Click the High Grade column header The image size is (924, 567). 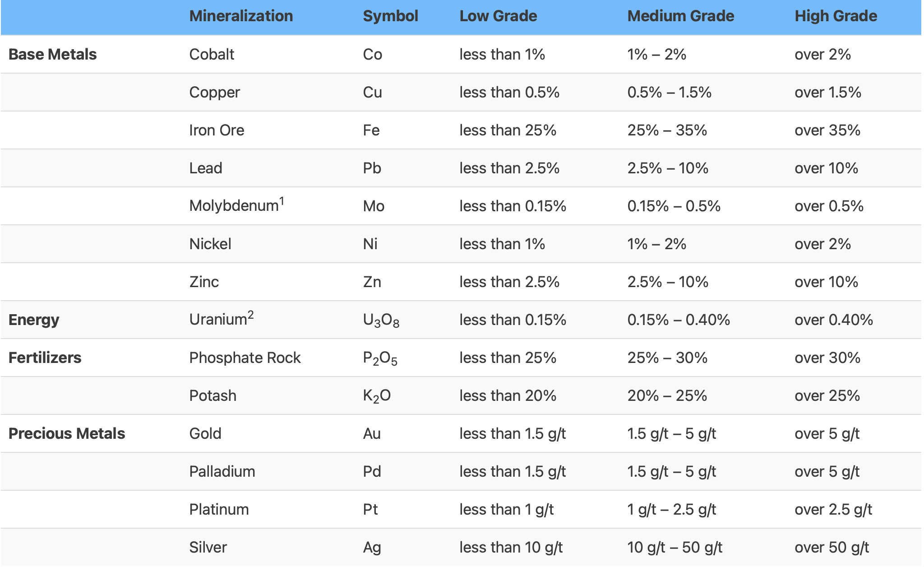tap(836, 16)
